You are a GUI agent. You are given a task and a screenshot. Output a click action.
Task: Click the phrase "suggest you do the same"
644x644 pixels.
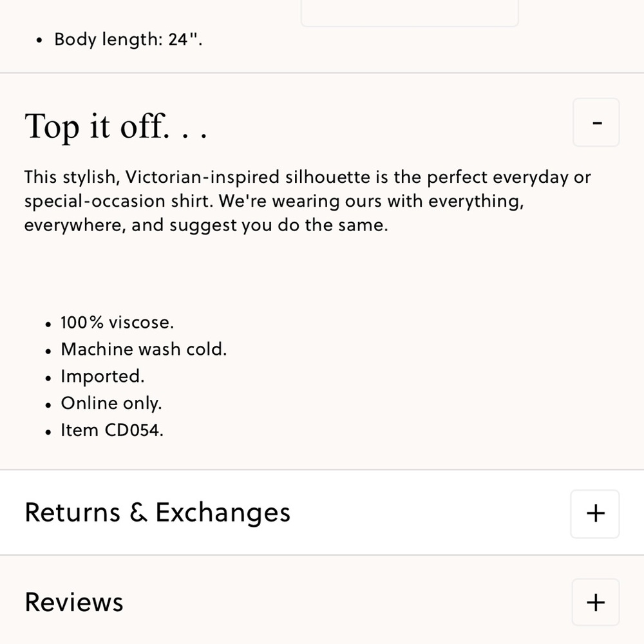pos(277,225)
